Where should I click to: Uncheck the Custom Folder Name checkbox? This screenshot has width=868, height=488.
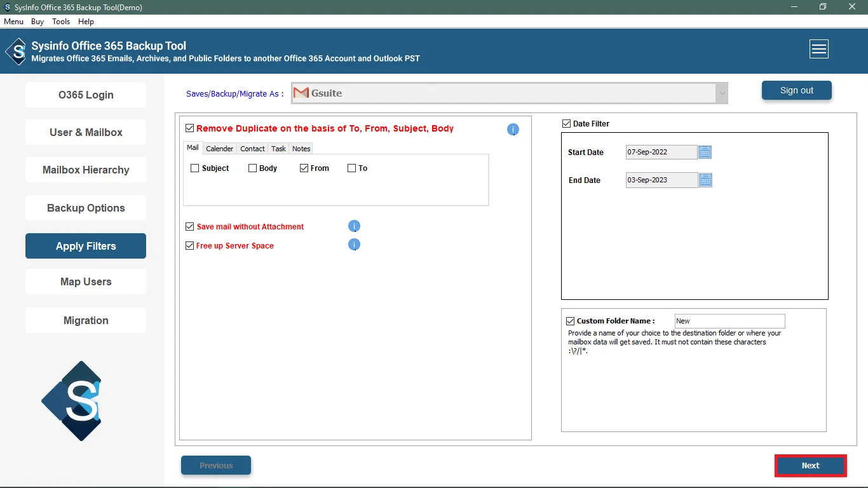pyautogui.click(x=570, y=322)
